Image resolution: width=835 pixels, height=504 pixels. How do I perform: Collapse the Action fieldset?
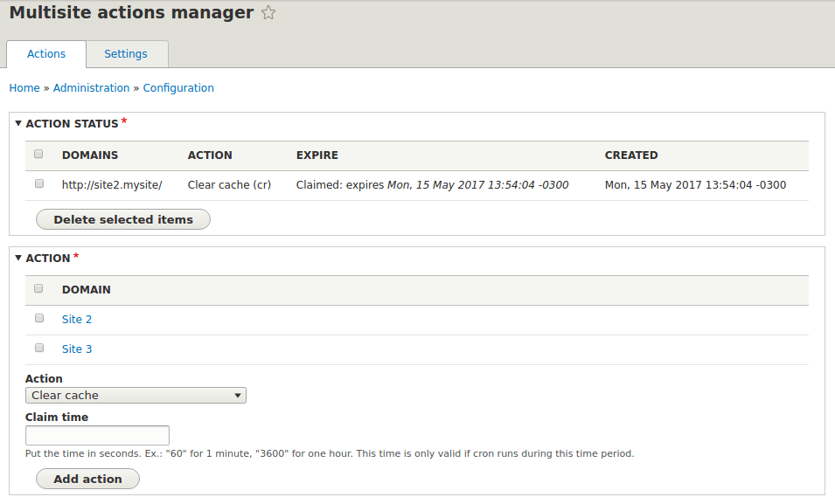pos(48,259)
